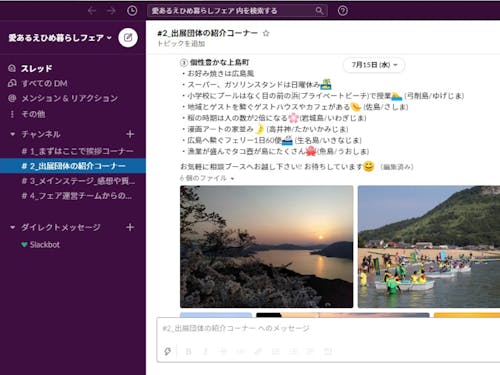Open channel # 4_フェア運営チームからの...
This screenshot has height=375, width=500.
(73, 196)
